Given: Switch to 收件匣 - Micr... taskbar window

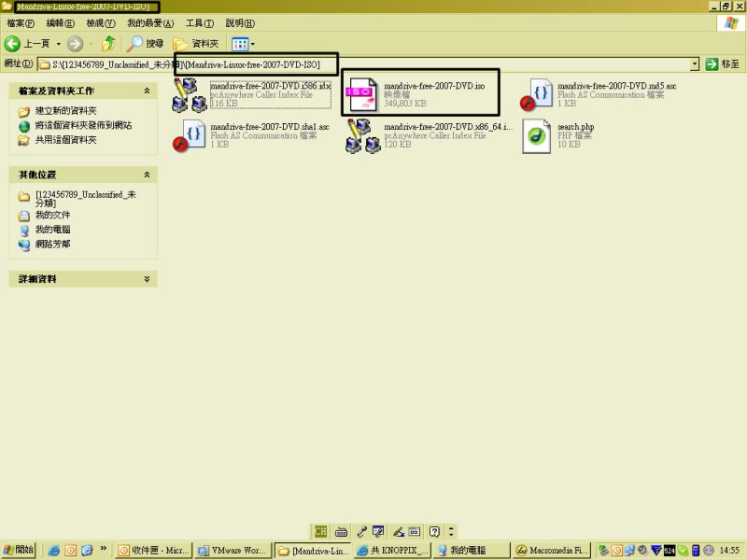Looking at the screenshot, I should [x=154, y=551].
